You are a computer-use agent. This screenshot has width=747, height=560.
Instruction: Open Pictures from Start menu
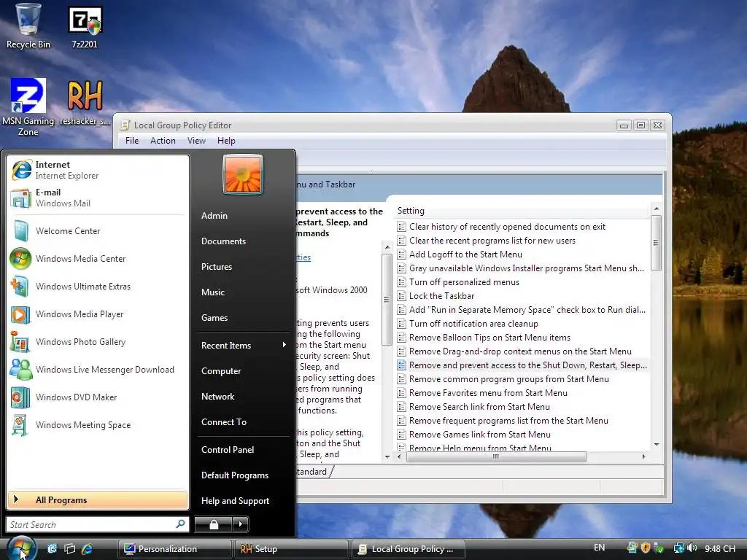coord(217,267)
